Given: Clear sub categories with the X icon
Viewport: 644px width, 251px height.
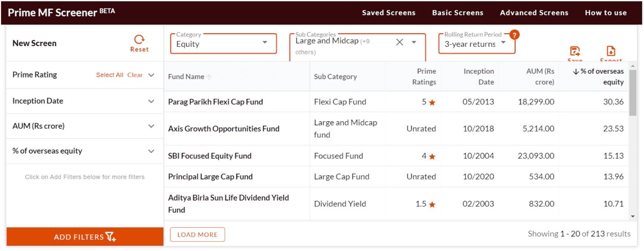Looking at the screenshot, I should tap(399, 42).
